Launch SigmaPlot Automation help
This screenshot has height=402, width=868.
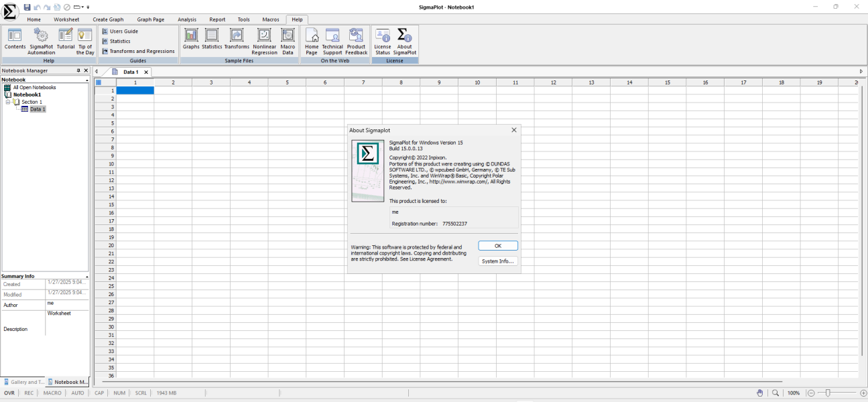(41, 40)
